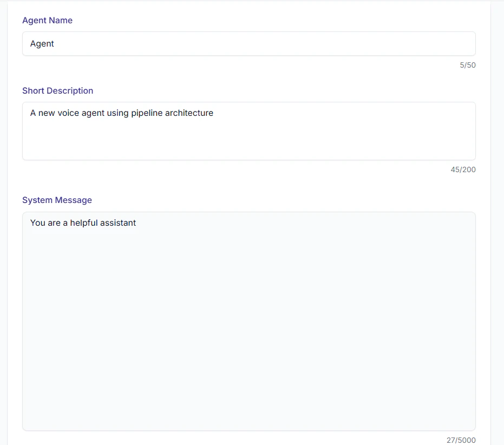Viewport: 504px width, 445px height.
Task: Click the 5/50 character counter
Action: point(468,65)
